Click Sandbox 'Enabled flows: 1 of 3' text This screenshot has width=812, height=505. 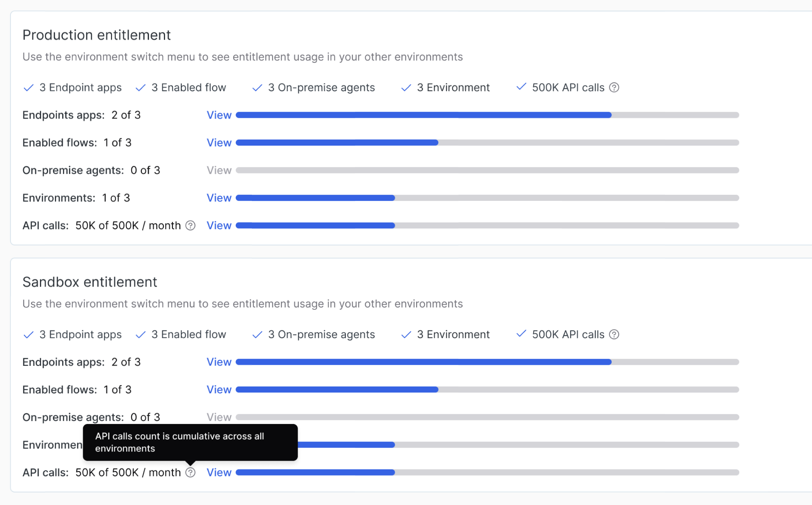click(77, 390)
